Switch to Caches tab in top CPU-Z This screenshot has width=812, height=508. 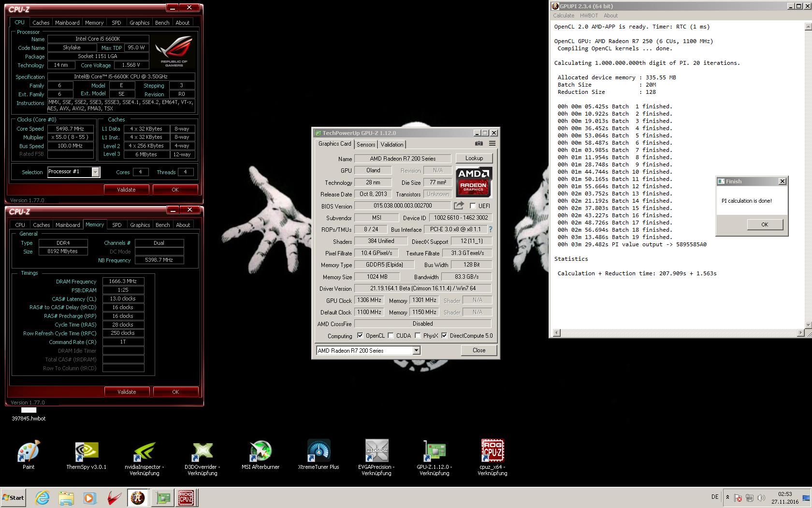click(41, 23)
